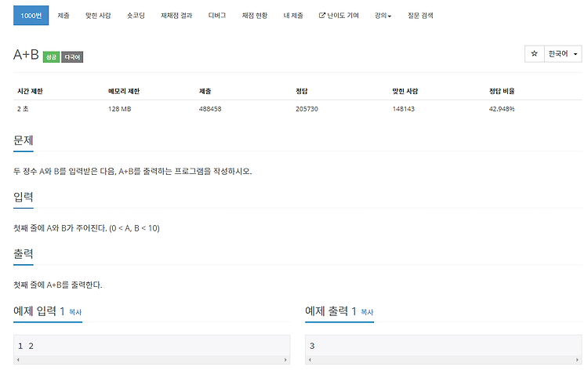This screenshot has height=374, width=588.
Task: Open 채점 현황 status page
Action: click(x=254, y=16)
